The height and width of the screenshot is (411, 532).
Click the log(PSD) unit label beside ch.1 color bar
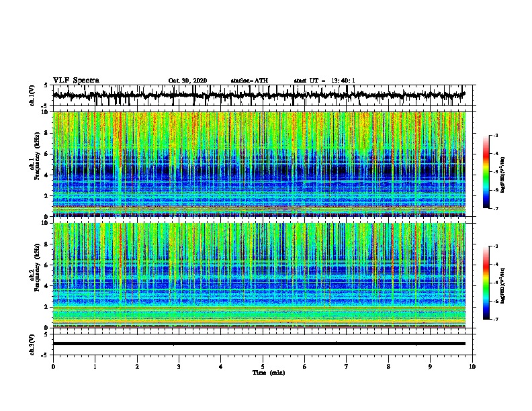pyautogui.click(x=503, y=175)
